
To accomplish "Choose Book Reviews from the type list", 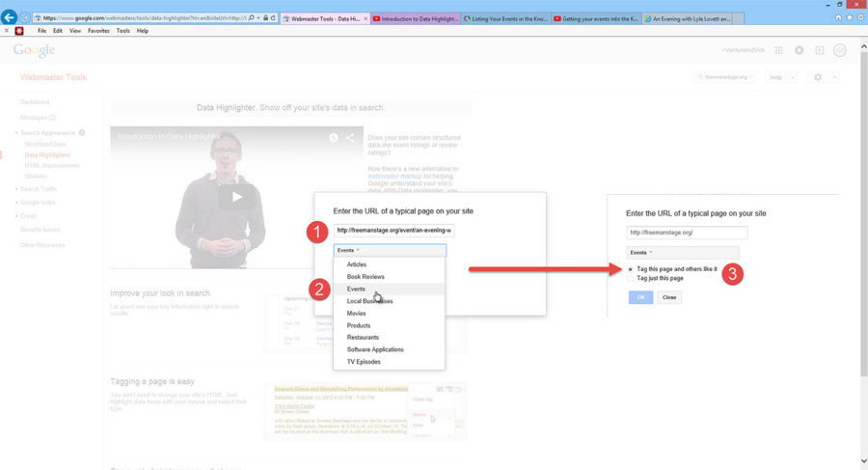I will [389, 277].
